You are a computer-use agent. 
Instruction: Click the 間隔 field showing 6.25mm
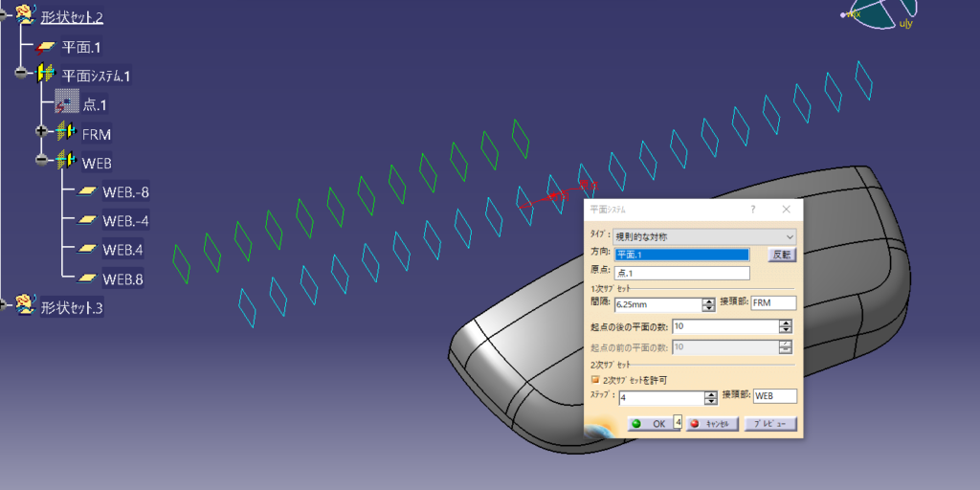tap(658, 304)
